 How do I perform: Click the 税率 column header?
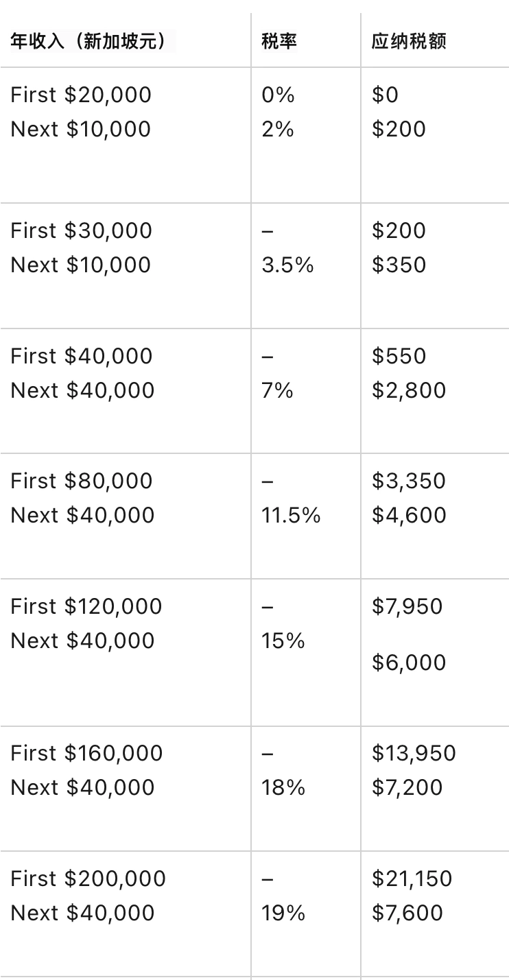point(279,42)
